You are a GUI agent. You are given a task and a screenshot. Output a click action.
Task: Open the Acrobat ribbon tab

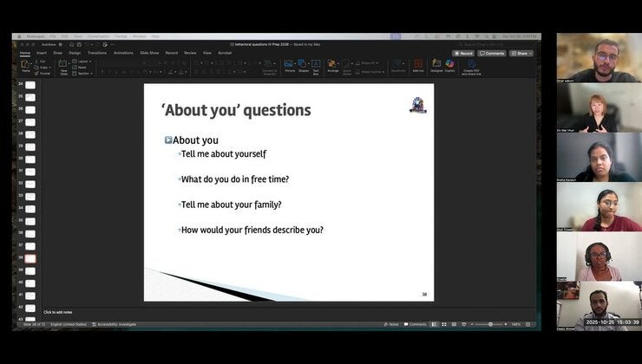click(x=225, y=53)
